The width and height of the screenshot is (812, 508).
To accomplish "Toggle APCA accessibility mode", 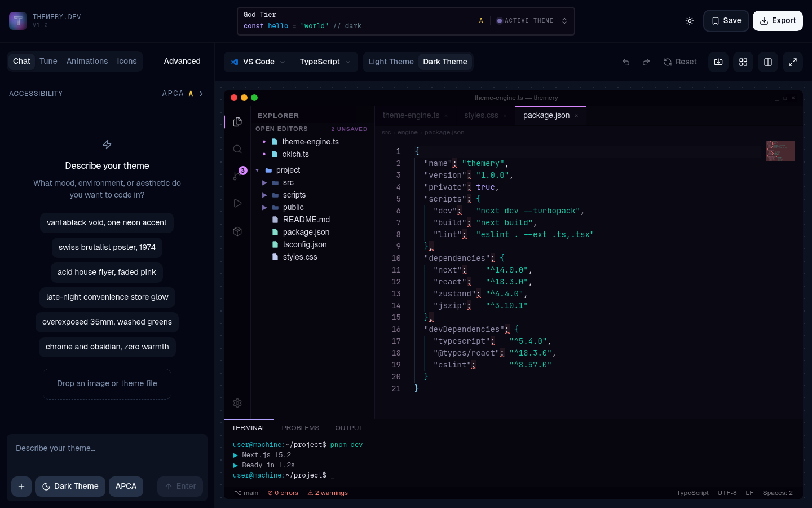I will (126, 486).
